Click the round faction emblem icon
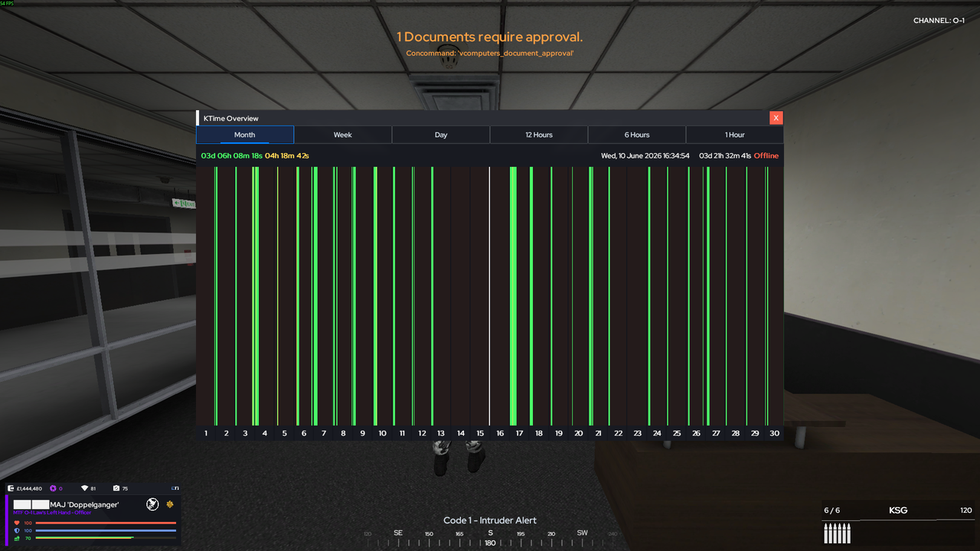The height and width of the screenshot is (551, 980). (x=152, y=504)
